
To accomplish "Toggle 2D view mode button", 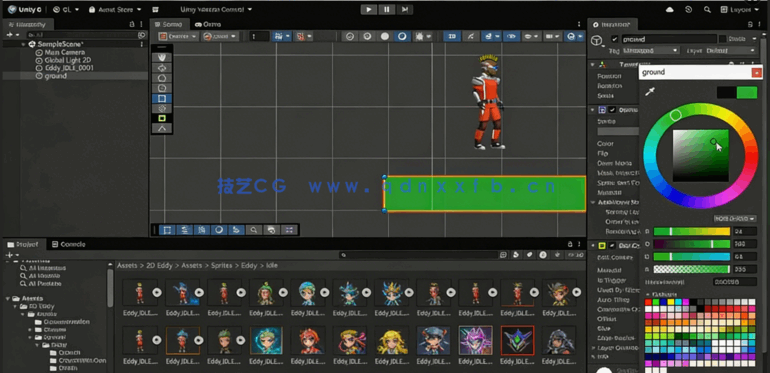I will 452,36.
